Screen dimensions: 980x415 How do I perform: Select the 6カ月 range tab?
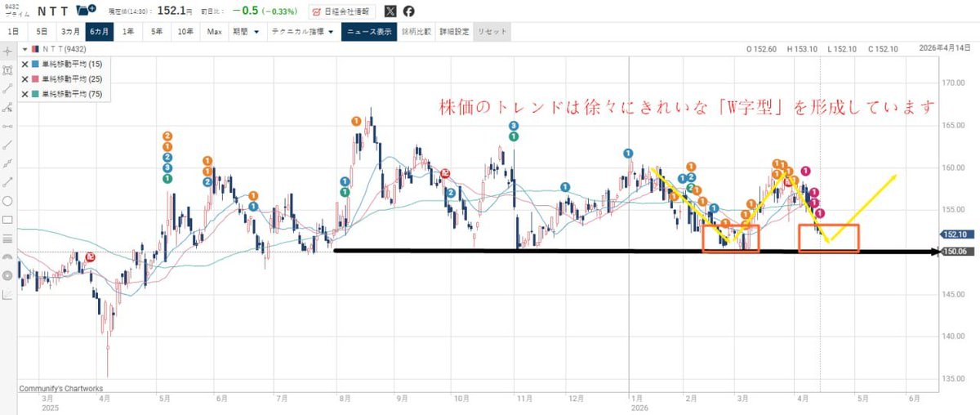point(100,32)
